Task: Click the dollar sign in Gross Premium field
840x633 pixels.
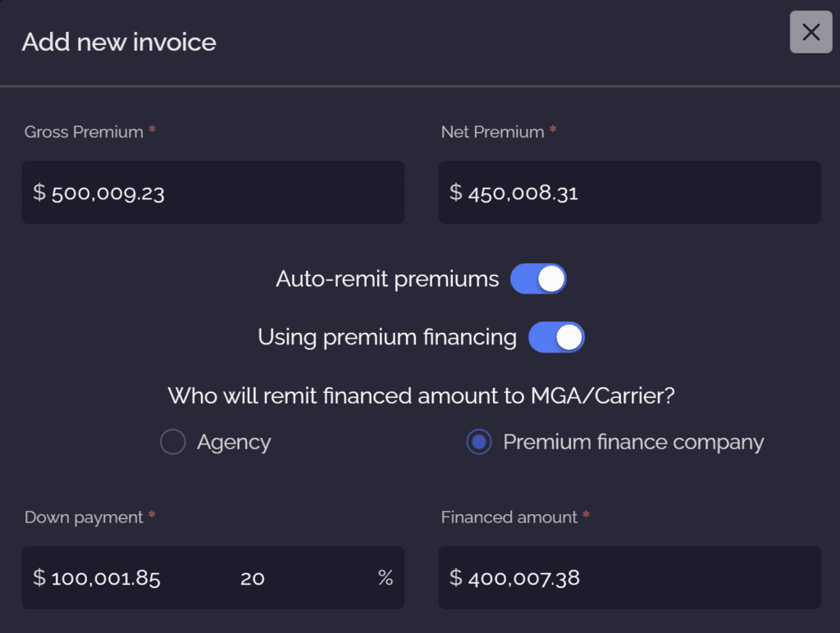Action: [39, 193]
